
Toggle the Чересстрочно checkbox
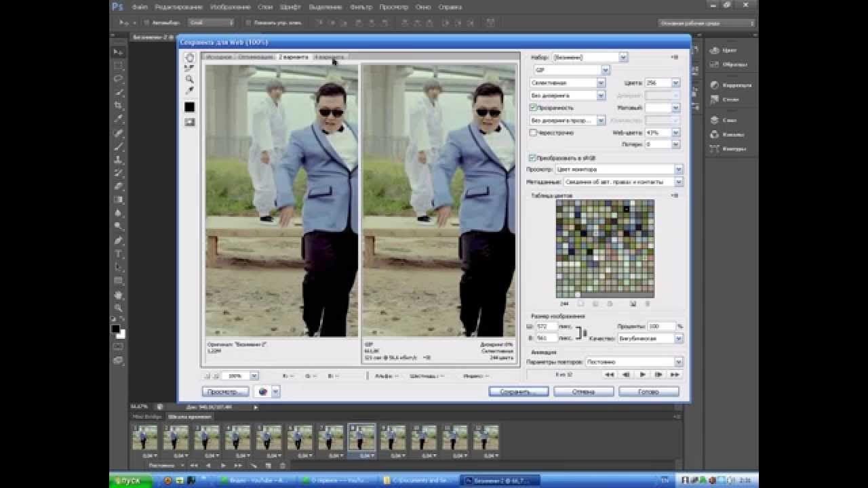pyautogui.click(x=533, y=133)
